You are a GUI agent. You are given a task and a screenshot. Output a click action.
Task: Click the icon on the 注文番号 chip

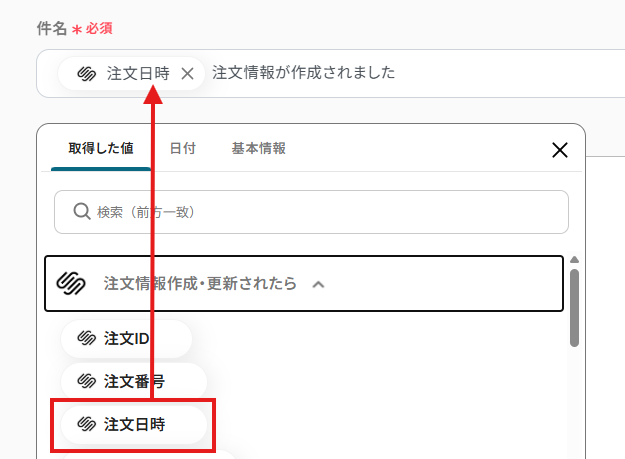click(x=86, y=381)
